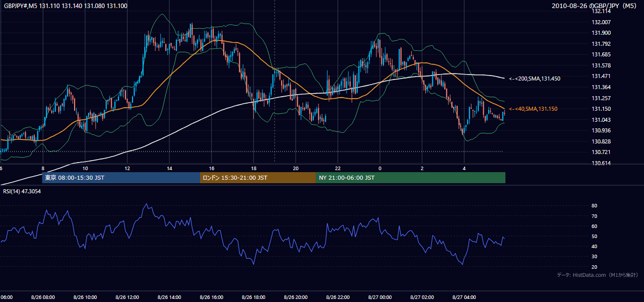Screen dimensions: 644x302
Task: Click the 200 SMA 131.450 label
Action: coord(535,79)
